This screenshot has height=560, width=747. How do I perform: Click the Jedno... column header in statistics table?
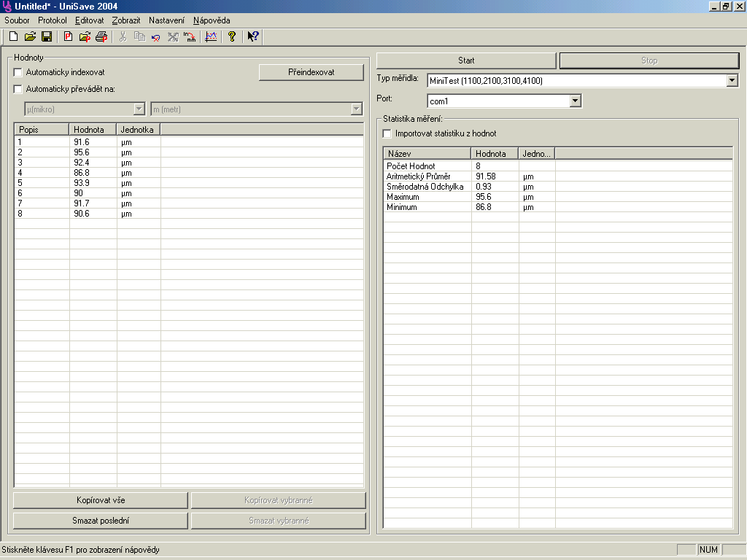point(537,153)
